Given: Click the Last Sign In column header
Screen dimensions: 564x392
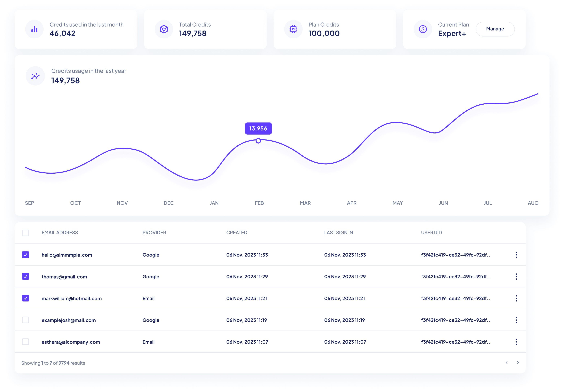Looking at the screenshot, I should (x=338, y=233).
